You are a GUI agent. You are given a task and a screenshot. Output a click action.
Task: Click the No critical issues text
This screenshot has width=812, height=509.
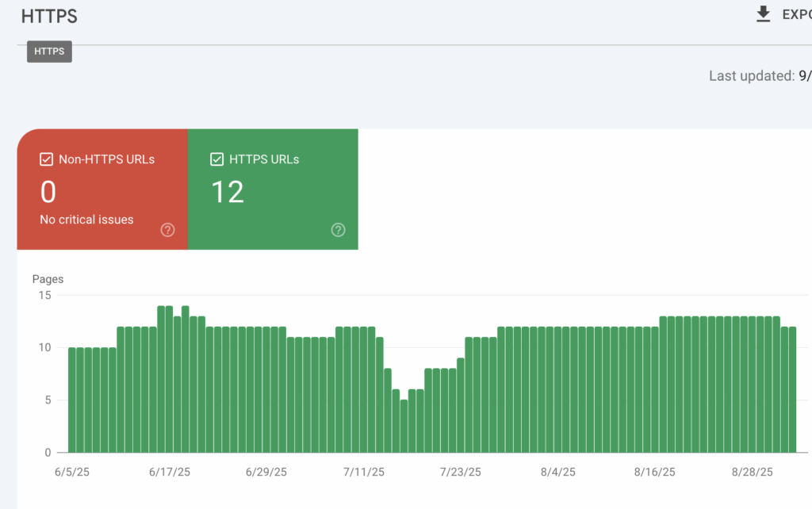pos(86,220)
